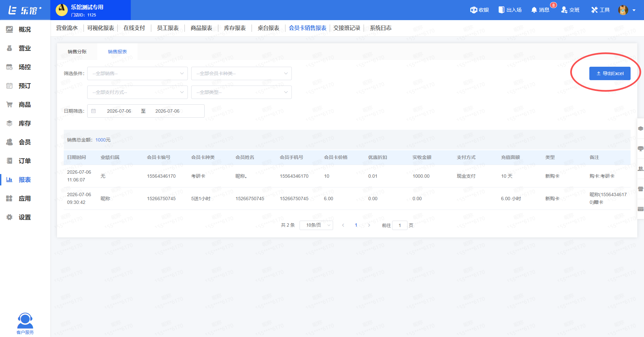Change the 10条/页 page size dropdown
The image size is (644, 337).
[x=316, y=225]
